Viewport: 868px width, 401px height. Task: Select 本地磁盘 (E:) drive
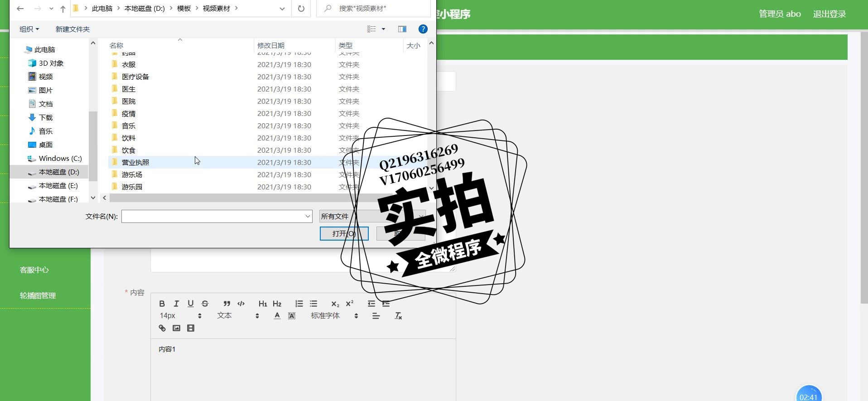click(58, 185)
